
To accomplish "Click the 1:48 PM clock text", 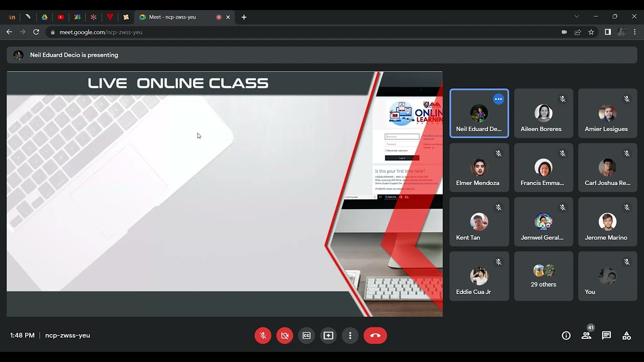I will coord(22,335).
